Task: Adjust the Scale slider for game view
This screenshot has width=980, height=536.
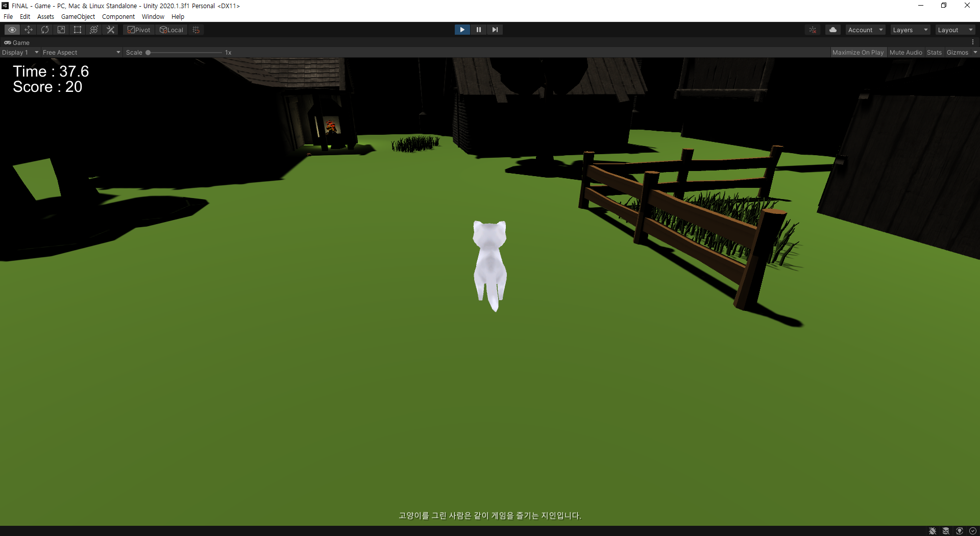Action: tap(148, 52)
